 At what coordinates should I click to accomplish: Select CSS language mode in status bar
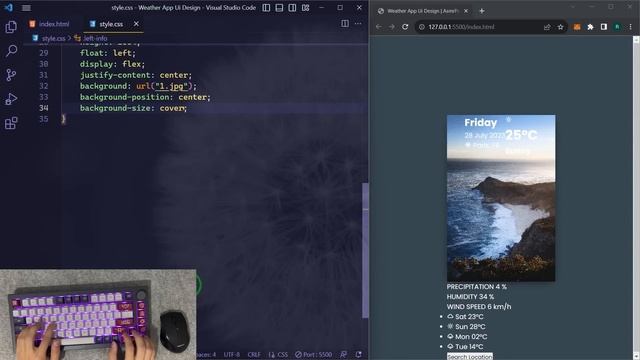click(x=278, y=355)
